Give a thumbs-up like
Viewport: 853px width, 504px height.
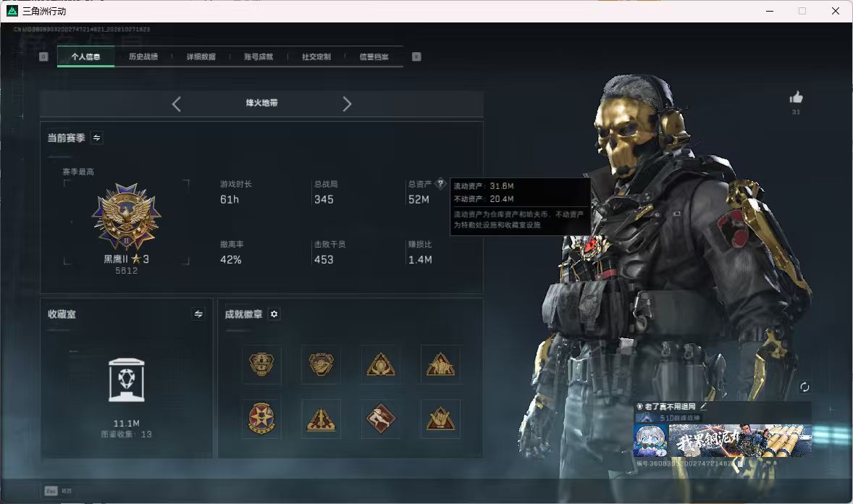pyautogui.click(x=796, y=98)
